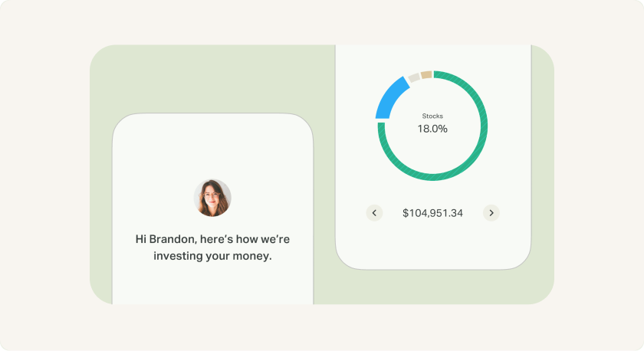Click the dollar sign of the balance
The width and height of the screenshot is (644, 351).
coord(406,213)
